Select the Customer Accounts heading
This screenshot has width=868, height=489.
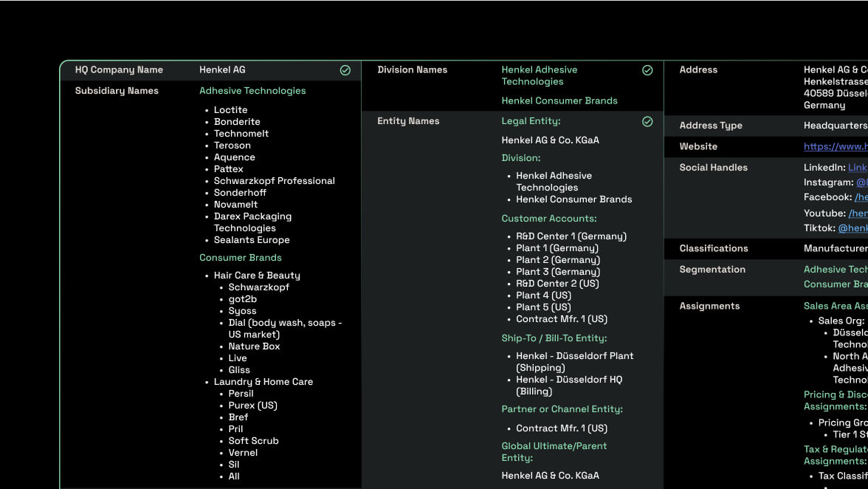point(548,219)
